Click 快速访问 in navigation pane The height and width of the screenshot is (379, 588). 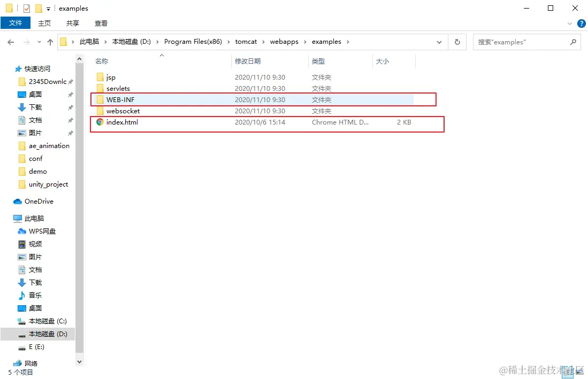37,68
